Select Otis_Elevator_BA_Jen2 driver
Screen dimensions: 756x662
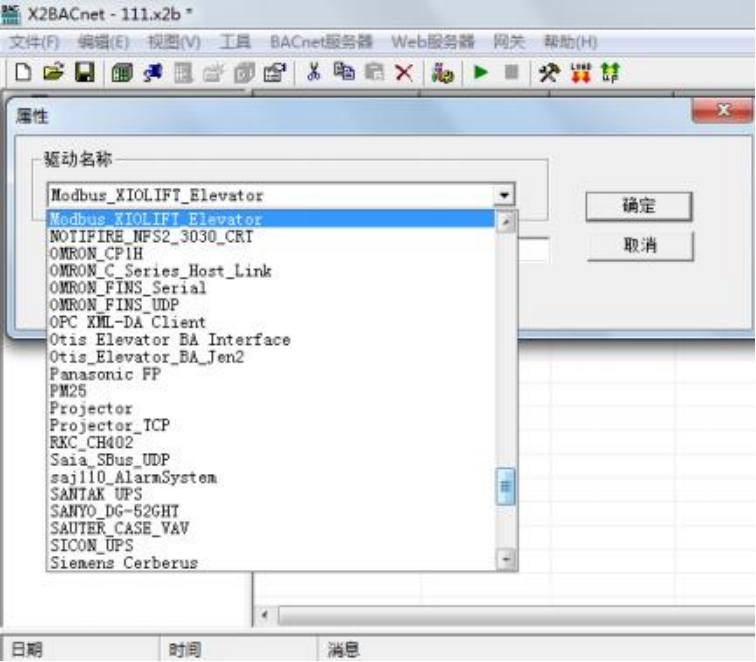[x=271, y=357]
